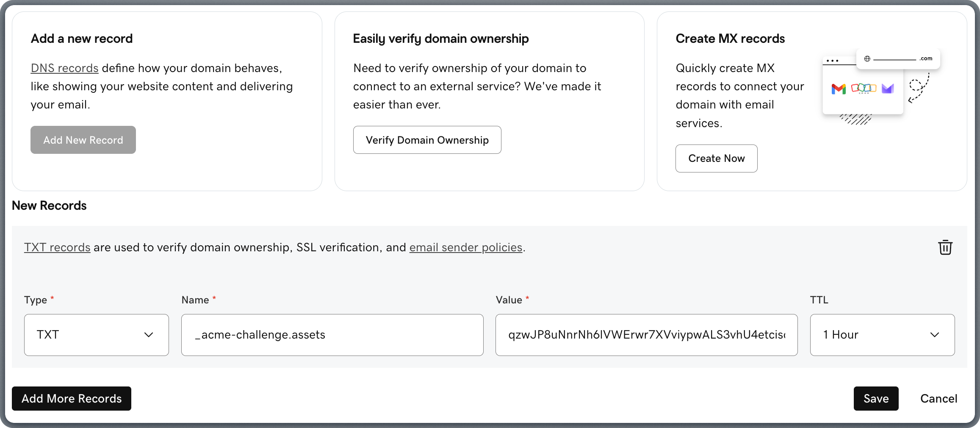Select the Zoho Mail logo in the illustration

863,89
